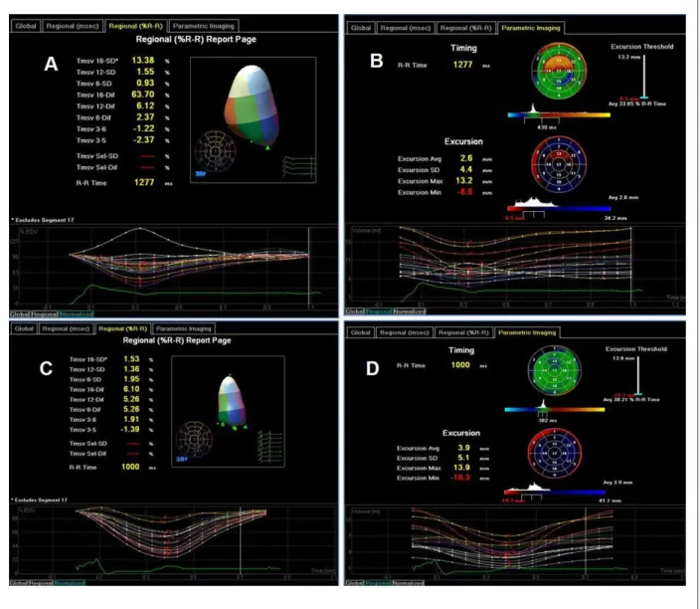Select Excursion Min value -10.3 in panel D

coord(461,478)
